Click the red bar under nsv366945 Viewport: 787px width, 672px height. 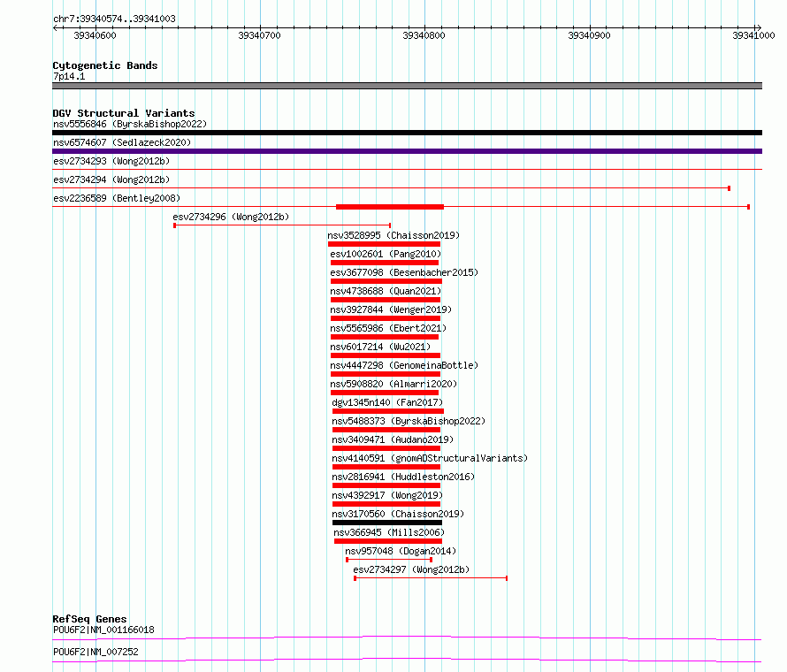pos(388,541)
